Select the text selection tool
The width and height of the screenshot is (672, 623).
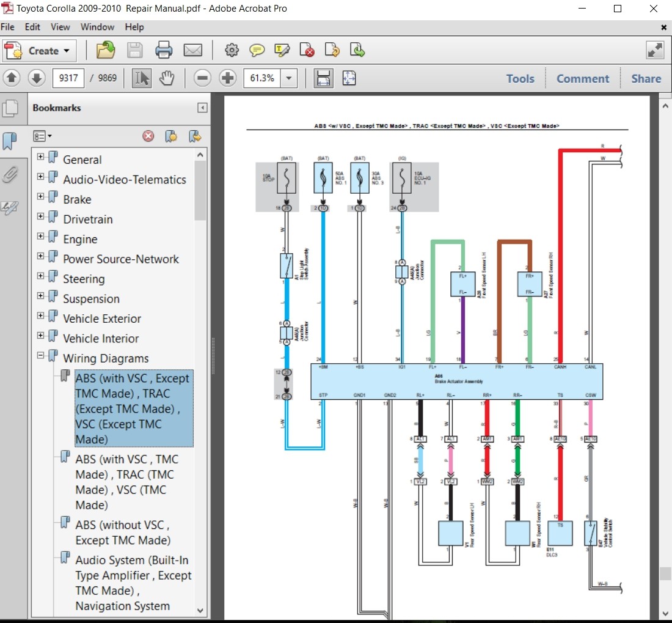(142, 78)
